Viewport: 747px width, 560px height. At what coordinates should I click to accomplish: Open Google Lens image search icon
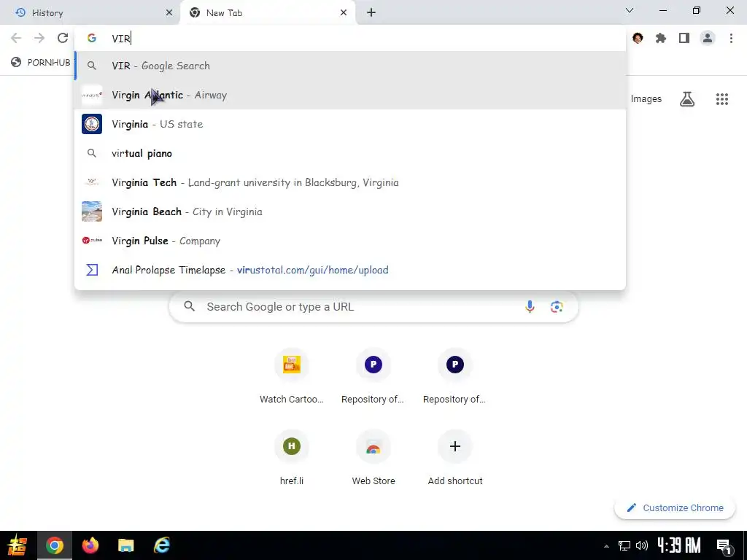(557, 307)
